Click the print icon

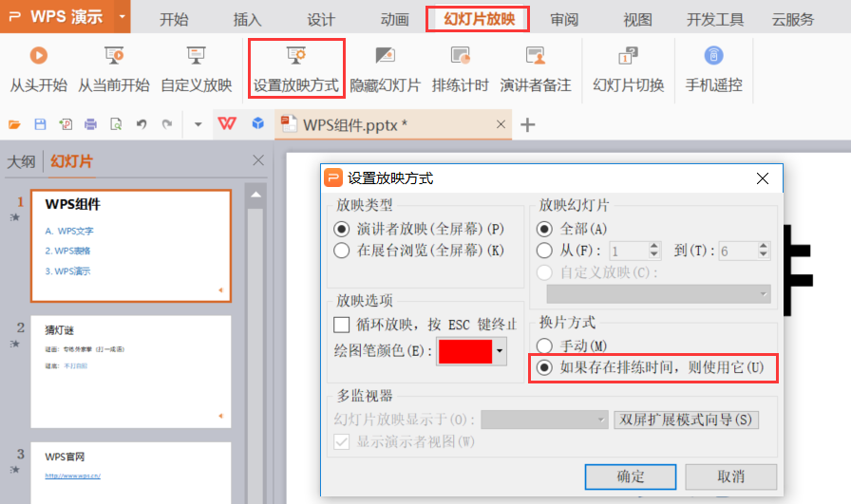tap(90, 124)
